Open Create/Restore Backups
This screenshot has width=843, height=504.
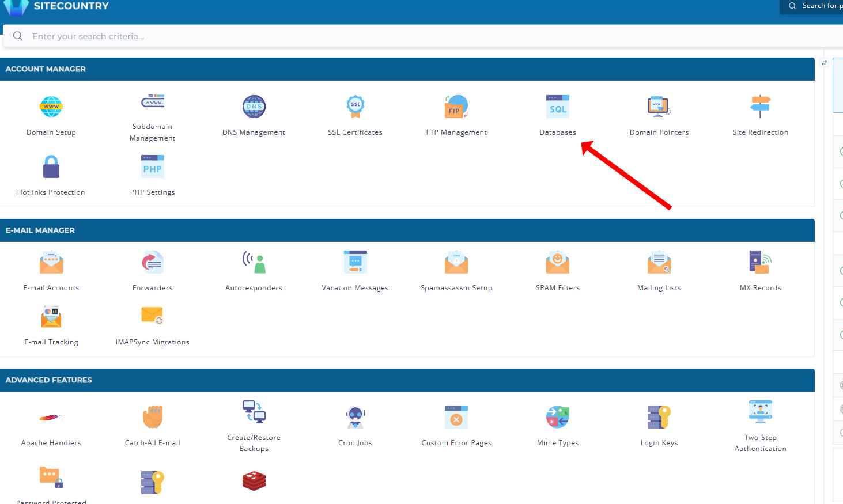[254, 426]
